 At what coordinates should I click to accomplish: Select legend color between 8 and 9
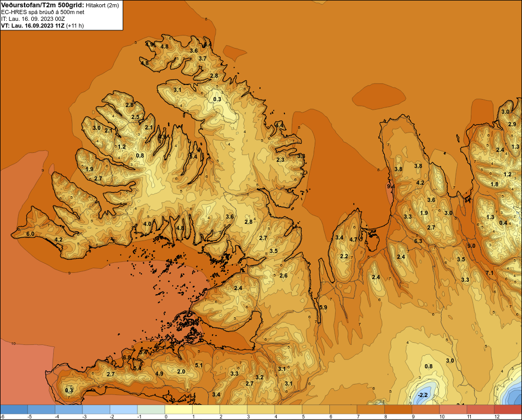point(398,410)
